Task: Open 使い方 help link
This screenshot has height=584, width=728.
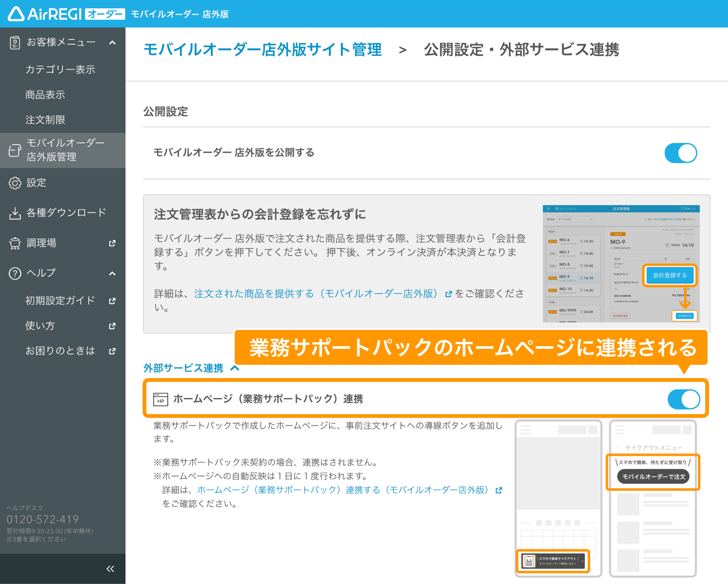Action: coord(40,326)
